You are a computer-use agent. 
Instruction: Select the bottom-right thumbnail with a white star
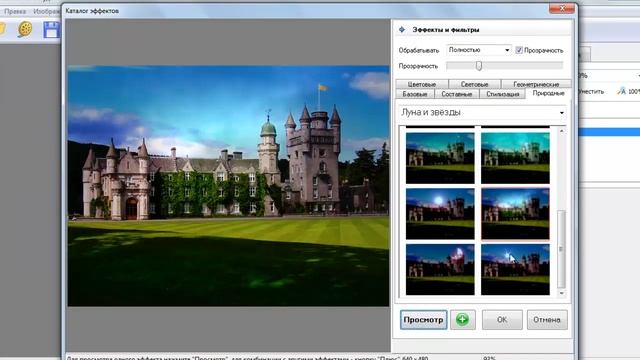pyautogui.click(x=515, y=269)
